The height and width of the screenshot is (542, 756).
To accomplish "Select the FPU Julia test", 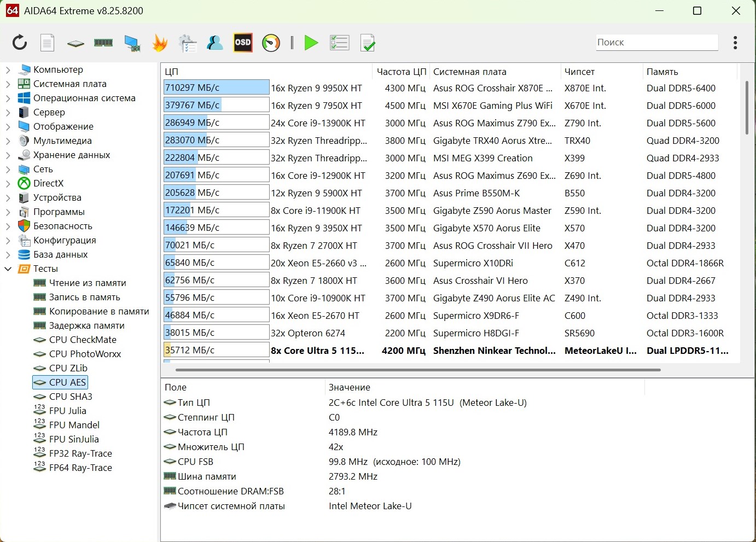I will 67,411.
